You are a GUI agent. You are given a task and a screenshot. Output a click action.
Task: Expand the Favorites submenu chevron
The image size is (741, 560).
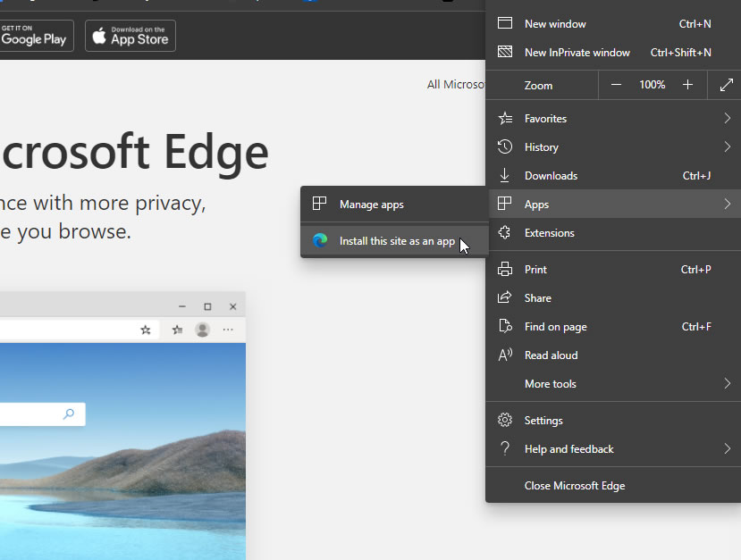click(x=728, y=118)
